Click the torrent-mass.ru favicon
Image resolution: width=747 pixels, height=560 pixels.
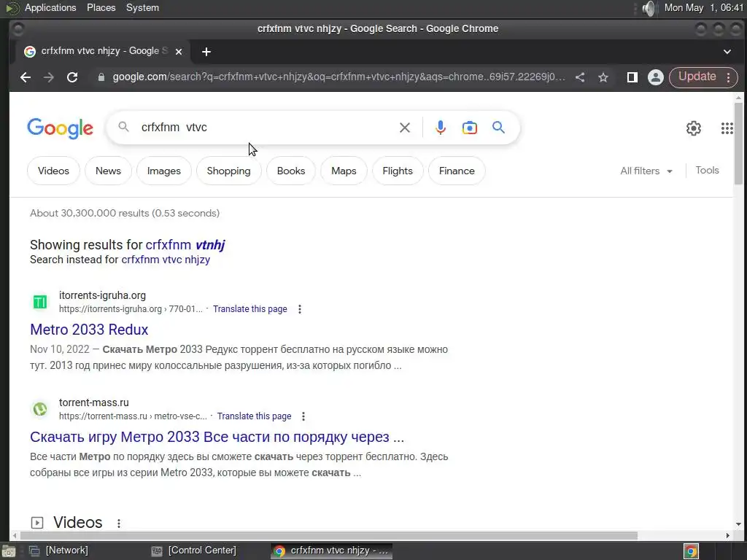click(x=40, y=409)
